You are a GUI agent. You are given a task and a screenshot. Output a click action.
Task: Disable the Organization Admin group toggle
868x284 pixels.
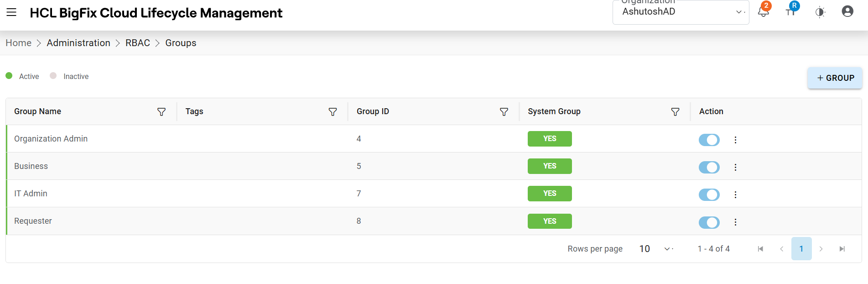pyautogui.click(x=709, y=140)
